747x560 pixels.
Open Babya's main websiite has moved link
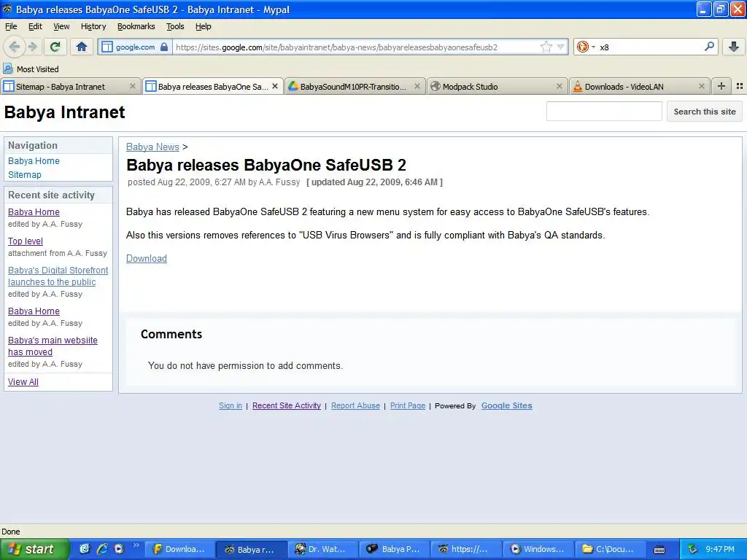(53, 346)
